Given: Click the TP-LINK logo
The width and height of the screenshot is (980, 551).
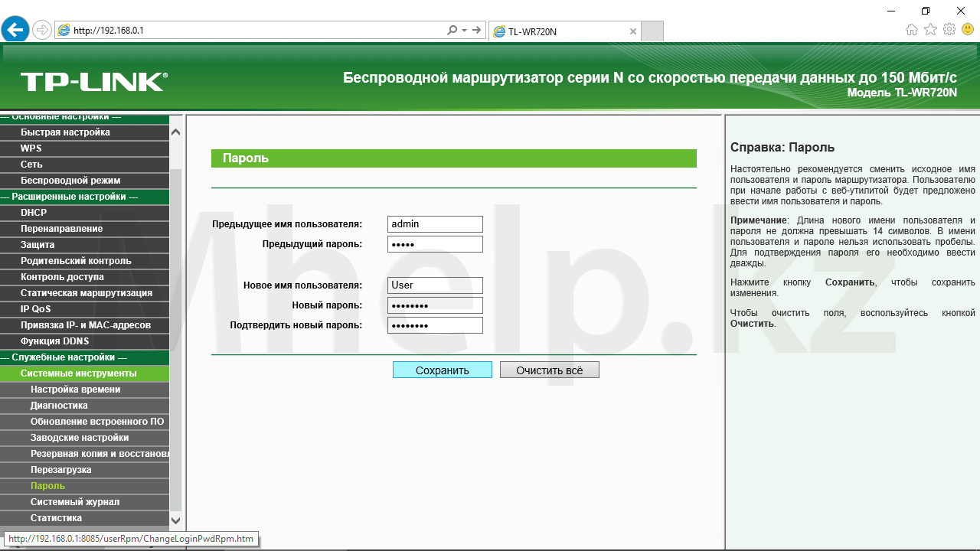Looking at the screenshot, I should tap(93, 81).
